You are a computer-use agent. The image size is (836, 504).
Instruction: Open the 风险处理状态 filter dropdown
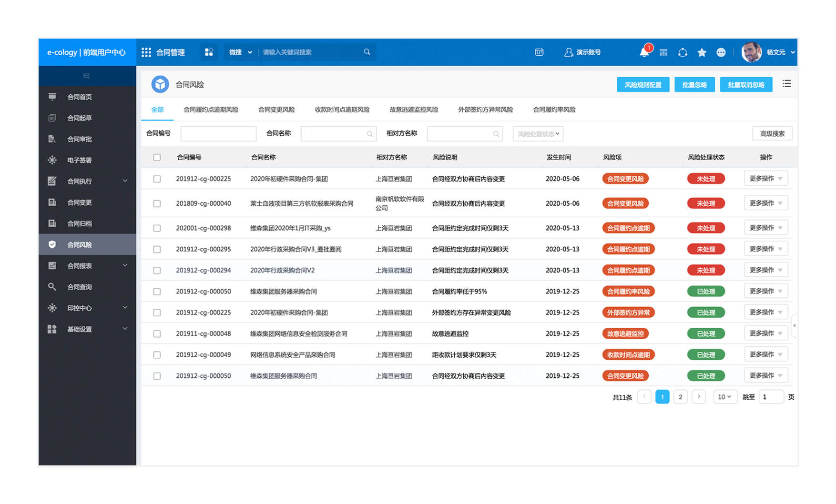click(538, 134)
